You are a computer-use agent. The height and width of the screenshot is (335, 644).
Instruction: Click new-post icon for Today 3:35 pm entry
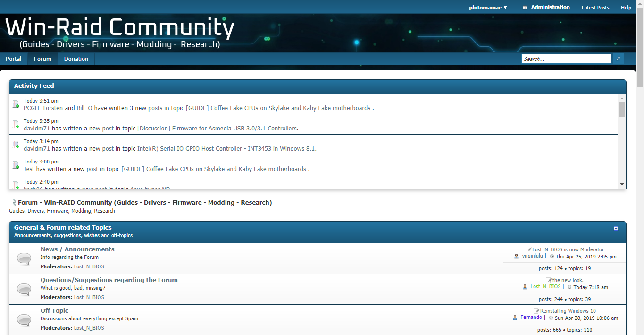coord(16,125)
